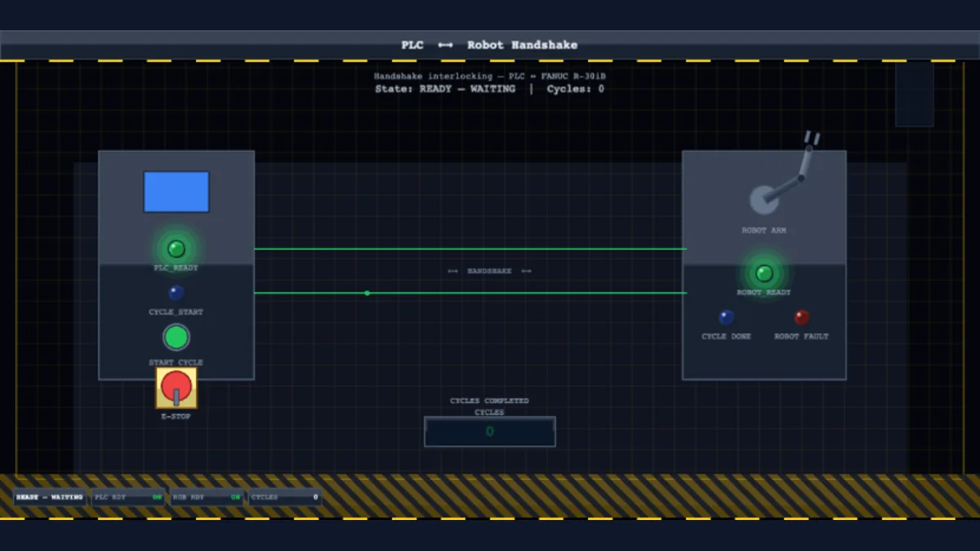Click the cycles completed counter display
This screenshot has height=551, width=980.
490,432
